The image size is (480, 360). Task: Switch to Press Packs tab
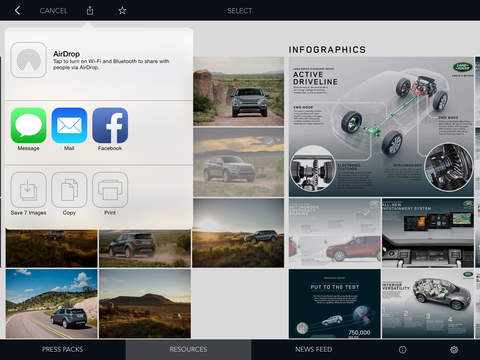coord(63,349)
